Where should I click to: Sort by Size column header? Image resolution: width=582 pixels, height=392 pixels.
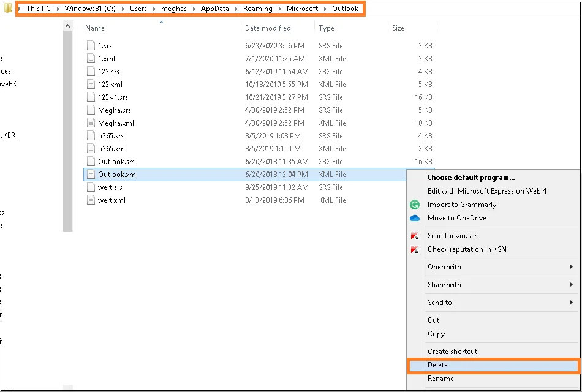(398, 28)
